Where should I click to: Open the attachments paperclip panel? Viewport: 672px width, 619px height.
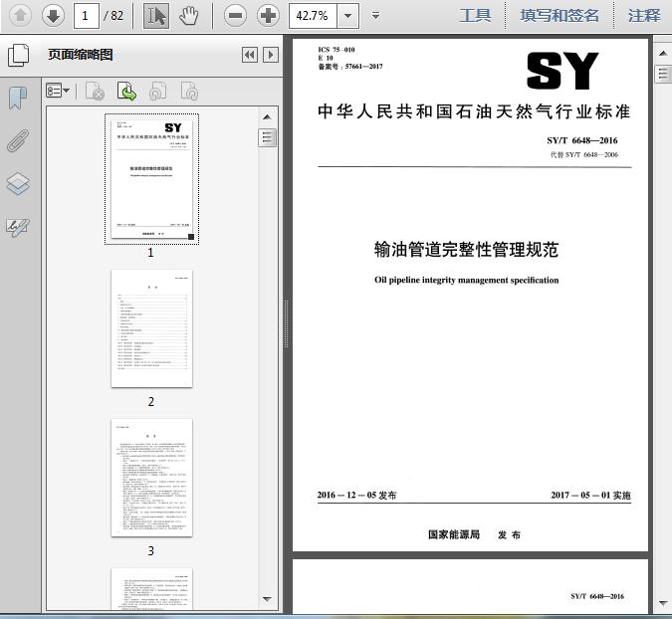point(18,140)
